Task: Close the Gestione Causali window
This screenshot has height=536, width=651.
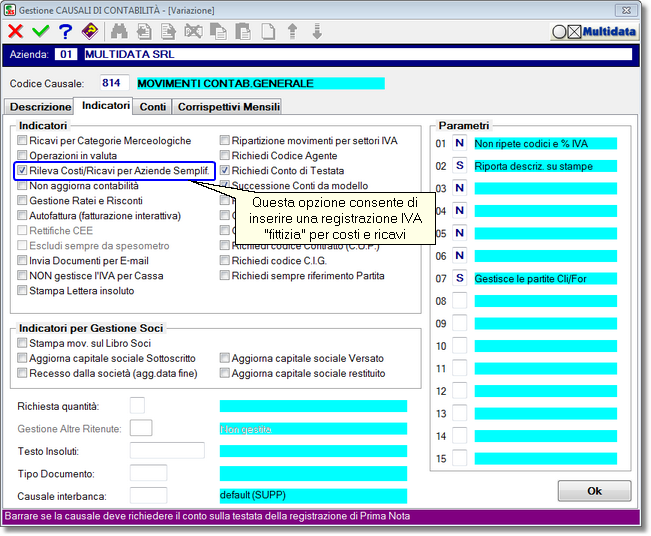Action: [x=626, y=10]
